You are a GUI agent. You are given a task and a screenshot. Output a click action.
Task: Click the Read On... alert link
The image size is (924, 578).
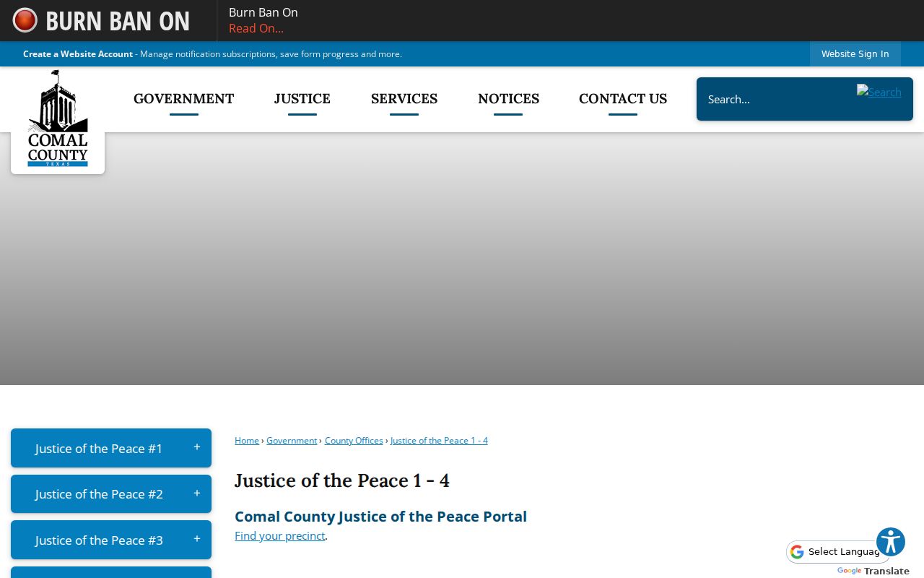click(x=256, y=28)
